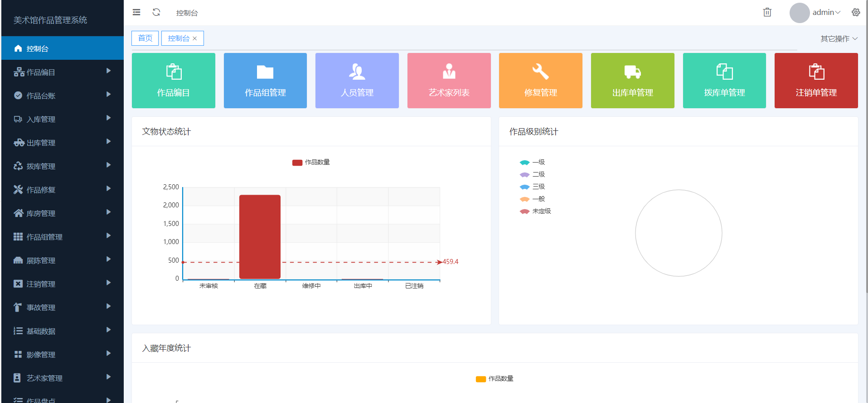Image resolution: width=868 pixels, height=403 pixels.
Task: Toggle the 一般 pie legend item
Action: point(532,199)
